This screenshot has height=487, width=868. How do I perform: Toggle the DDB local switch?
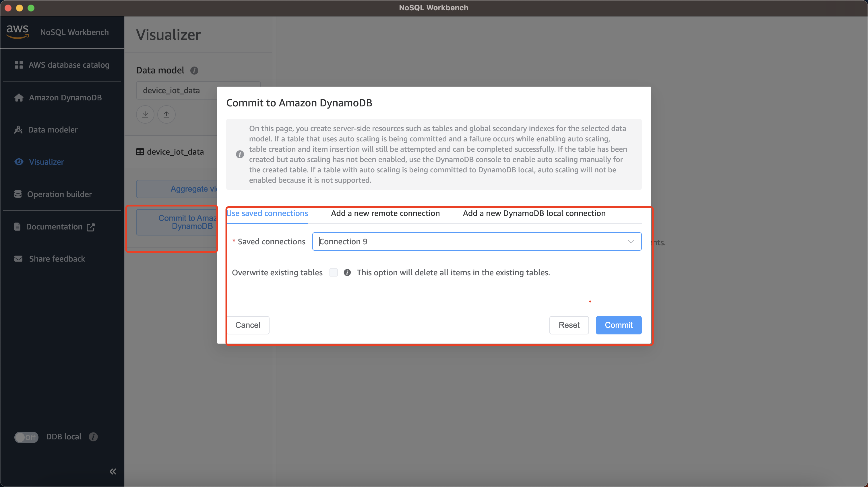click(26, 437)
